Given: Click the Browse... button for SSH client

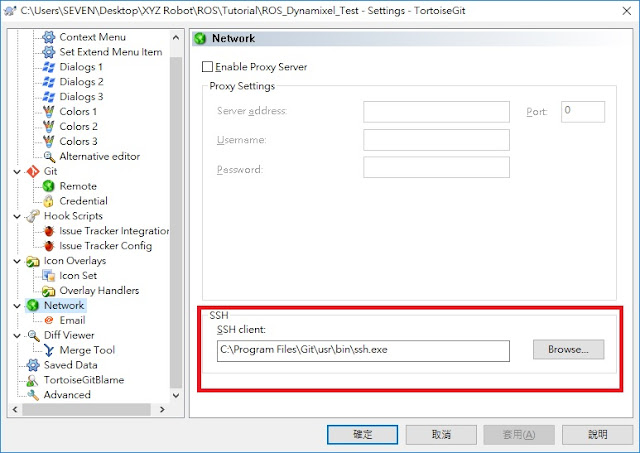Looking at the screenshot, I should click(x=568, y=350).
